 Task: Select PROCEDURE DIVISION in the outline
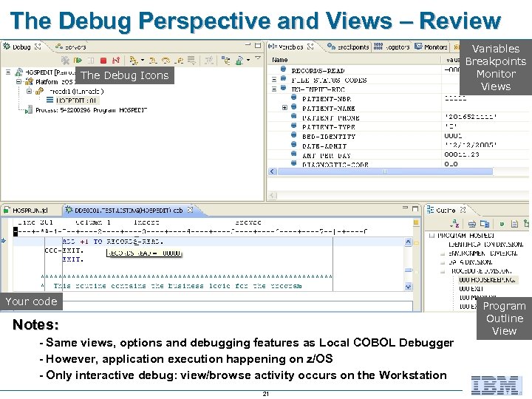(x=481, y=270)
